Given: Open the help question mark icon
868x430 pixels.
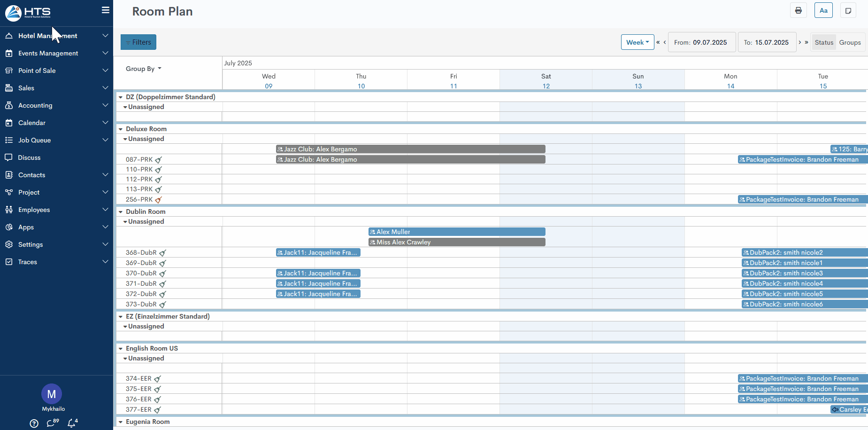Looking at the screenshot, I should point(34,423).
